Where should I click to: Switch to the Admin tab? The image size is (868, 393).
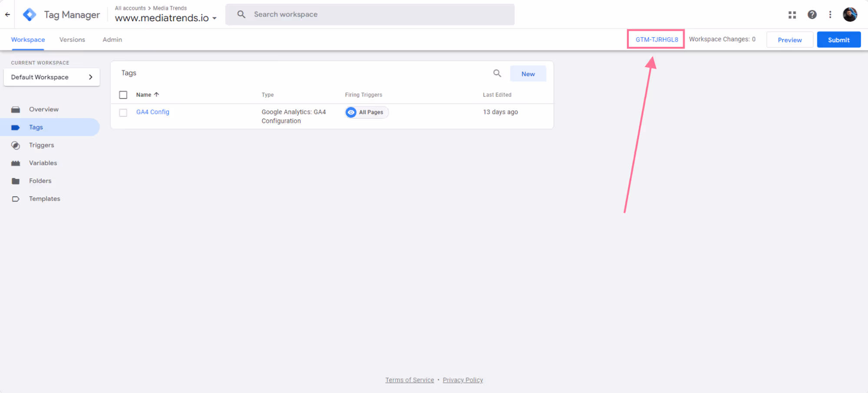(112, 40)
